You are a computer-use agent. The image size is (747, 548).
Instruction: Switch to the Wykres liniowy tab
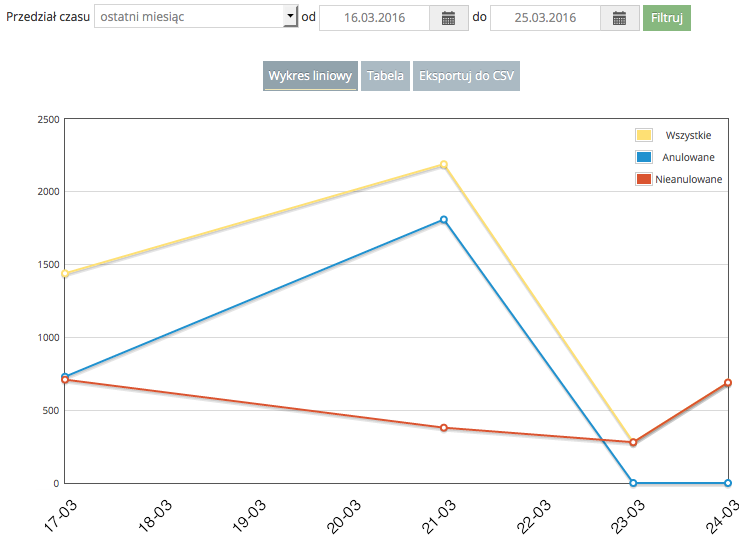[310, 76]
